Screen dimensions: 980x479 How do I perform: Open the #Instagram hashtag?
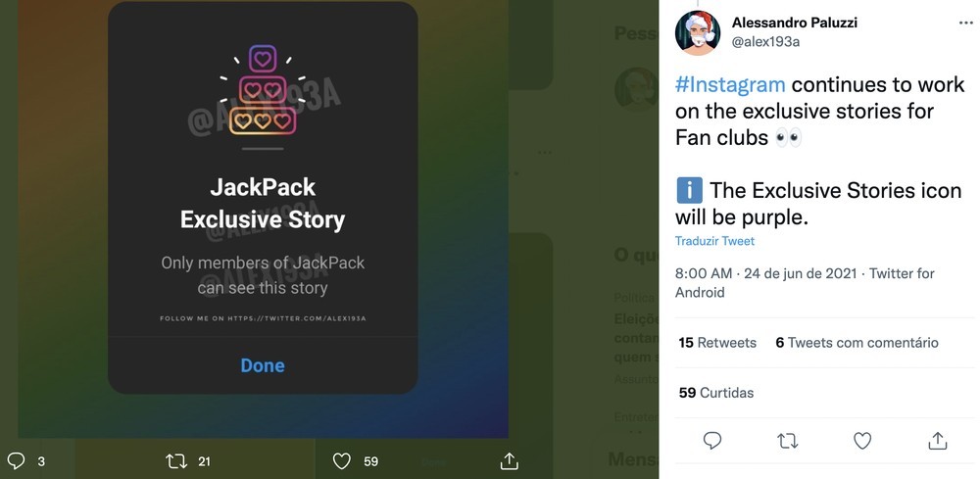tap(730, 84)
